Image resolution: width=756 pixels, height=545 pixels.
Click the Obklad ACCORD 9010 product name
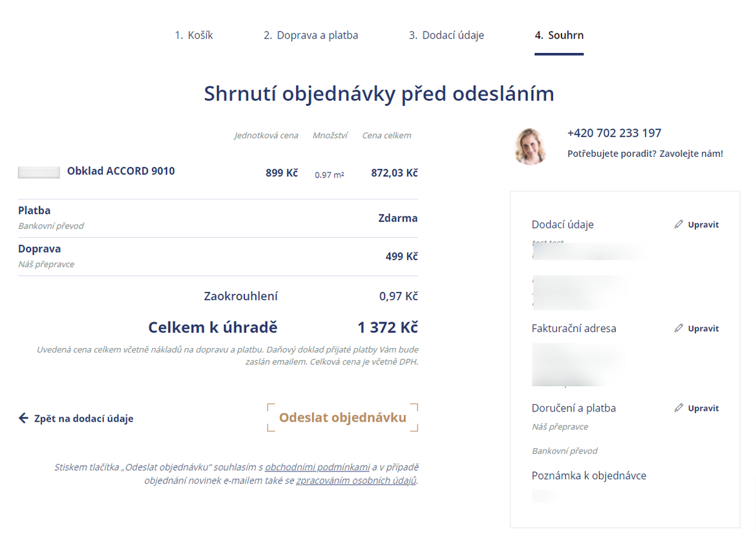[x=121, y=171]
